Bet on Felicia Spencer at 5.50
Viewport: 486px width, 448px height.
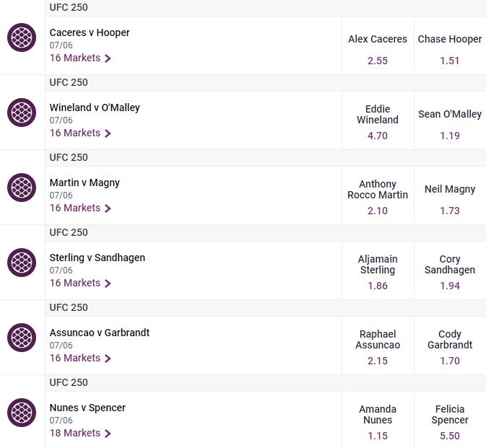[x=450, y=420]
